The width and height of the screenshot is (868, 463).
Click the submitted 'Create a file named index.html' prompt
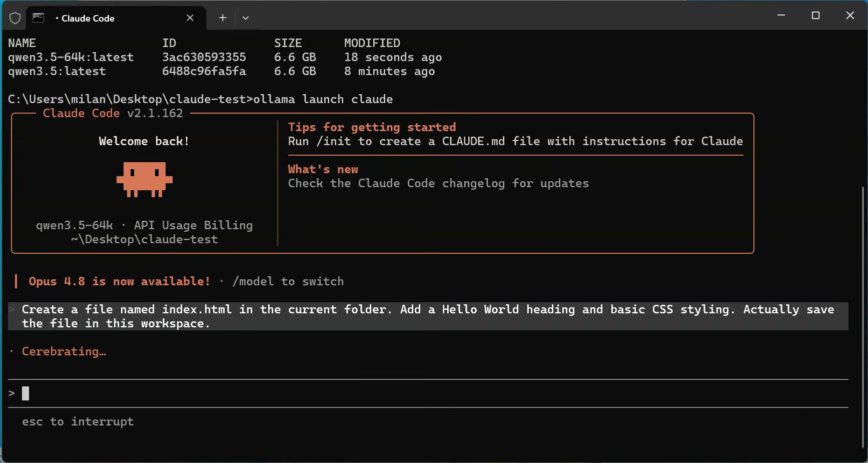[428, 316]
